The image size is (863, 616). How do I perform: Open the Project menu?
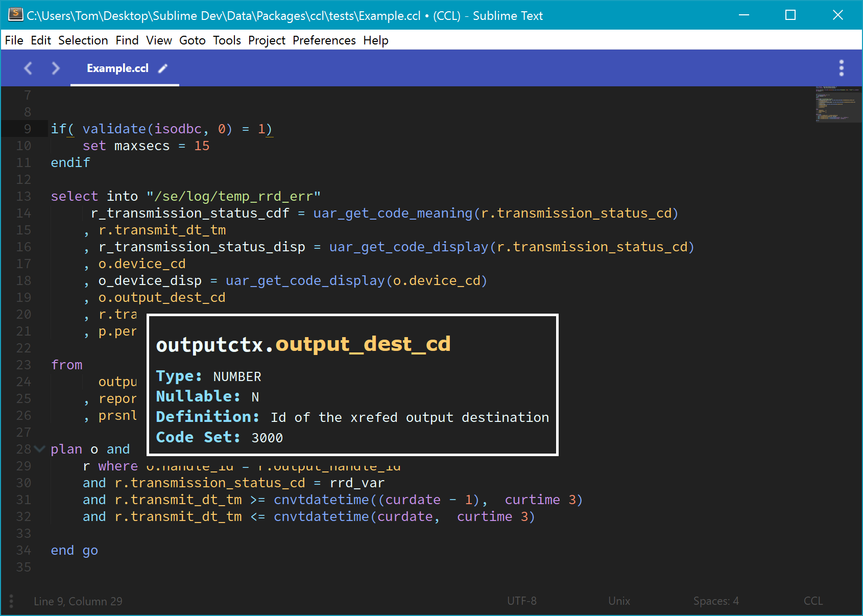pyautogui.click(x=267, y=40)
